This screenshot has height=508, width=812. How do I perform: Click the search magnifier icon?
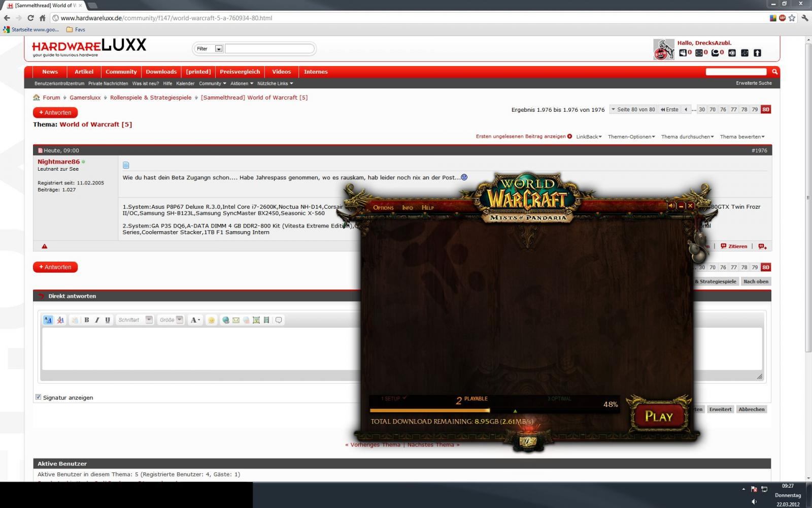[x=774, y=72]
